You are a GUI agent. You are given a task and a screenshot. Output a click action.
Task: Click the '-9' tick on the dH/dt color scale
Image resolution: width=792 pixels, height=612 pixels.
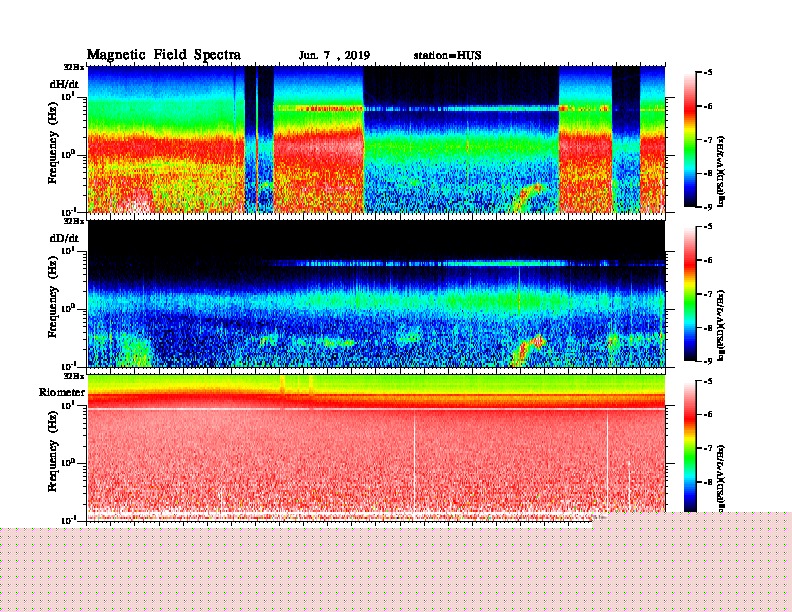708,207
